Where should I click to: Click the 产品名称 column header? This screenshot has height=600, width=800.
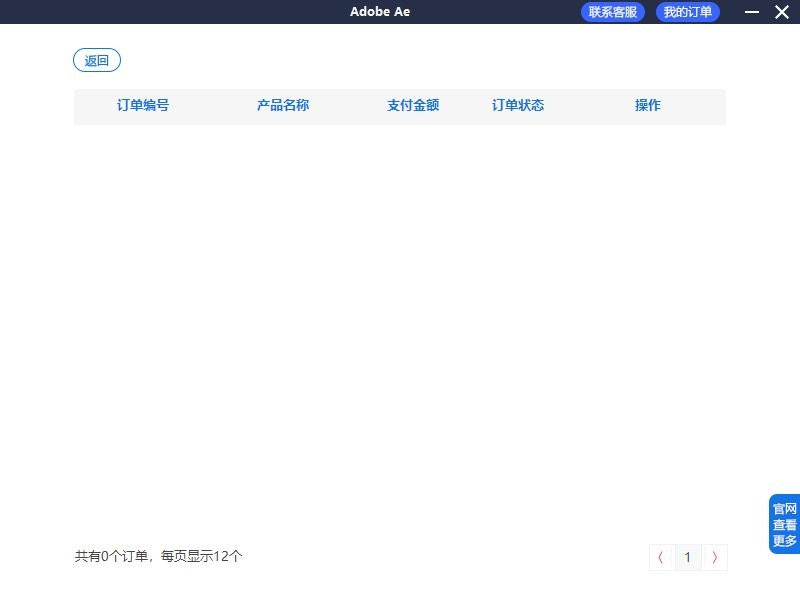pos(282,105)
